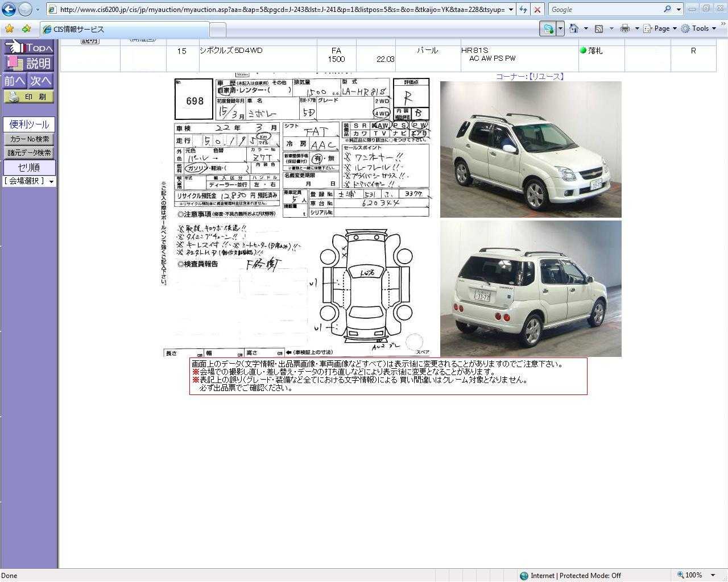The image size is (728, 582).
Task: Open the Page menu
Action: click(661, 28)
